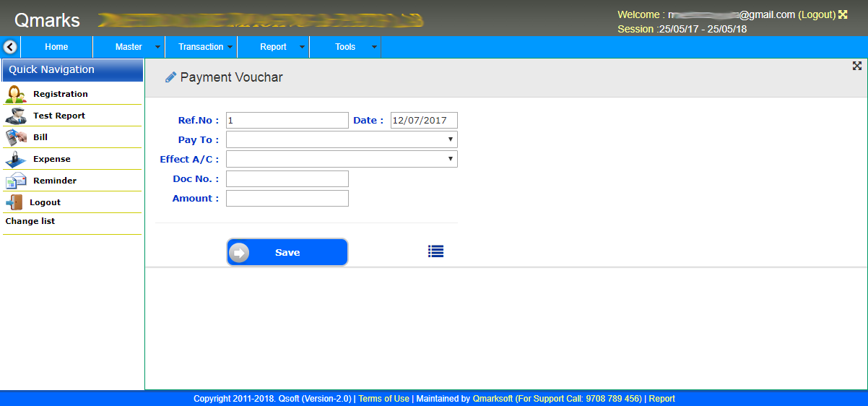The image size is (868, 406).
Task: Go to the Home menu item
Action: pyautogui.click(x=56, y=47)
